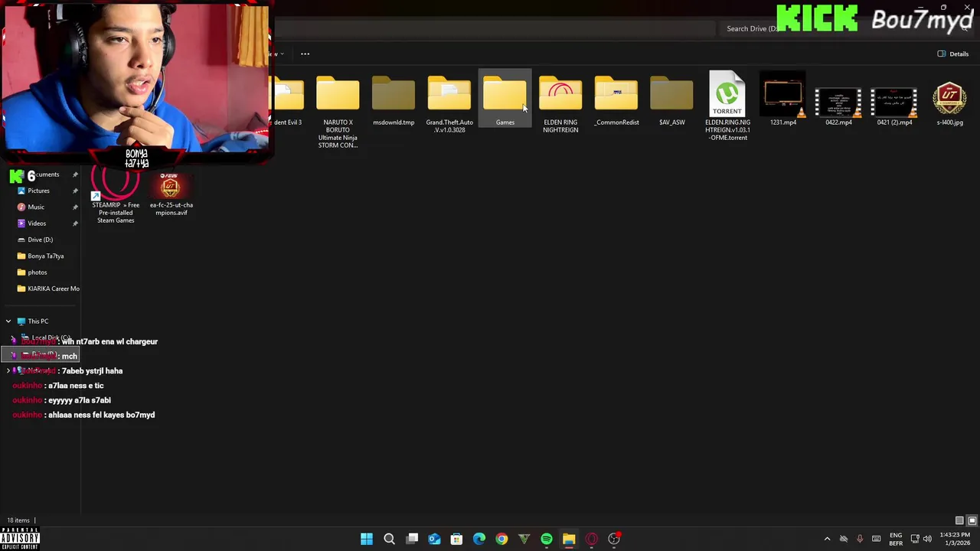Open the volume control in system tray
This screenshot has height=551, width=980.
pyautogui.click(x=927, y=539)
